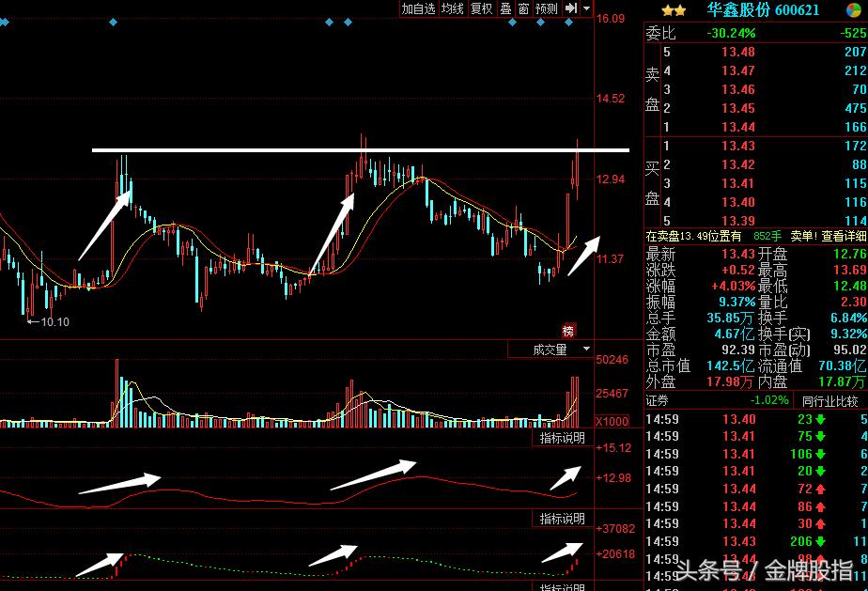Click the 最新 price 13.43
Screen dimensions: 868x591
coord(738,255)
